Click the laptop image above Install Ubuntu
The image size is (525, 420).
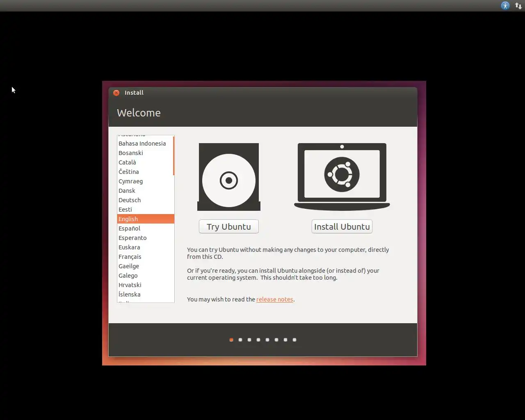click(x=342, y=177)
